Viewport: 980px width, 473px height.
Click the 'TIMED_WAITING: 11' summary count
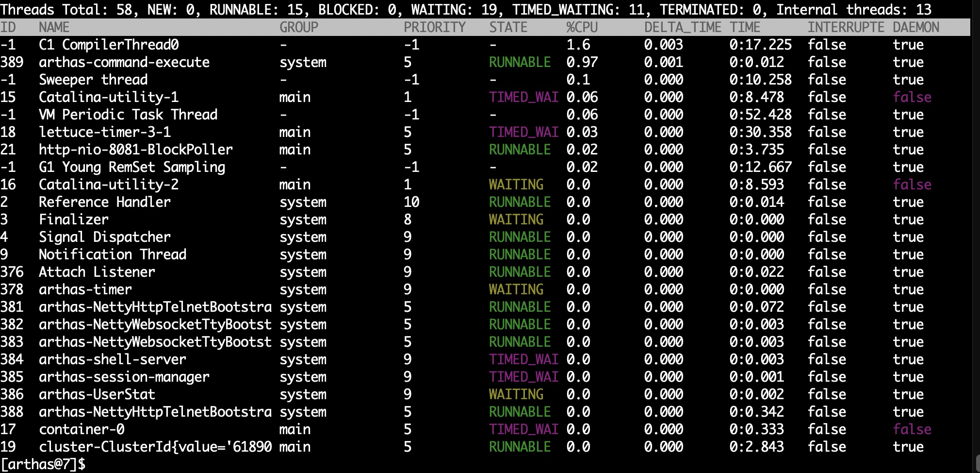[578, 9]
